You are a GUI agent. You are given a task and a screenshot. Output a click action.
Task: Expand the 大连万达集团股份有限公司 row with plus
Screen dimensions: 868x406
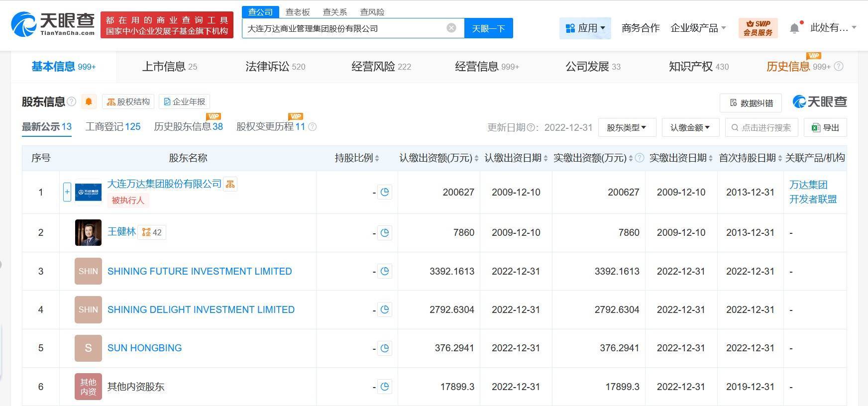[x=67, y=192]
